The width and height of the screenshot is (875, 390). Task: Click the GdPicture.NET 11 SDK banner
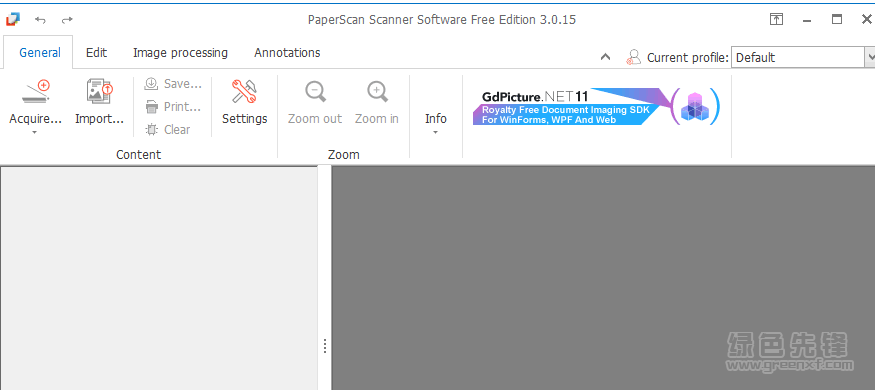[597, 106]
